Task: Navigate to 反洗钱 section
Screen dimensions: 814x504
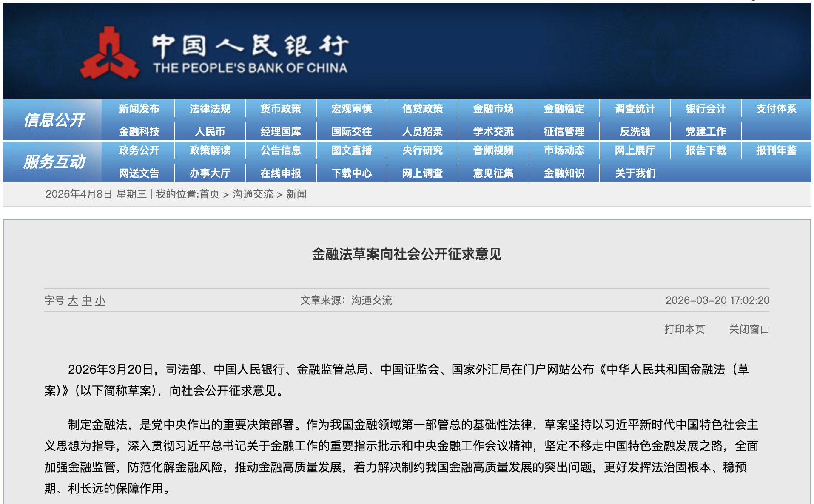Action: [635, 131]
